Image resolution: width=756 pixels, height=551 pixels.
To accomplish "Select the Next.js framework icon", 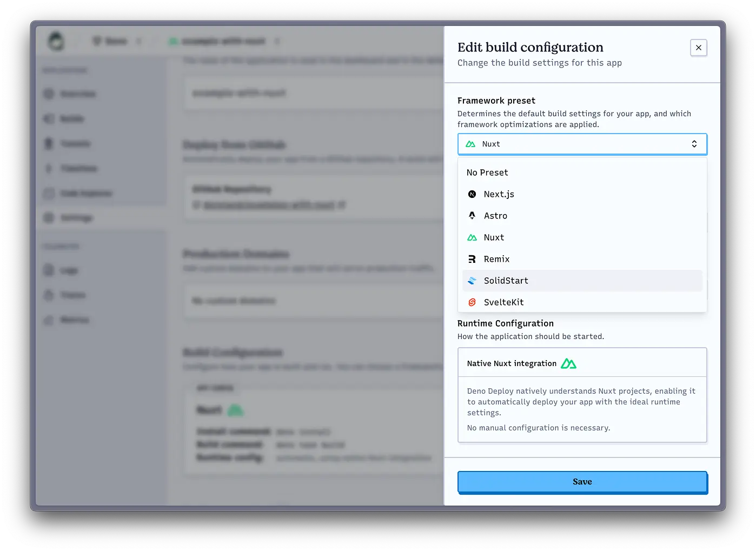I will 472,194.
